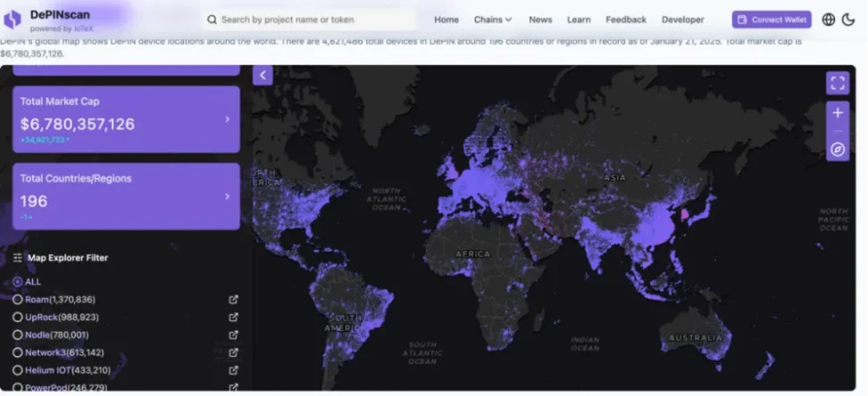Viewport: 868px width, 396px height.
Task: Select the UpRock filter option
Action: pos(18,318)
